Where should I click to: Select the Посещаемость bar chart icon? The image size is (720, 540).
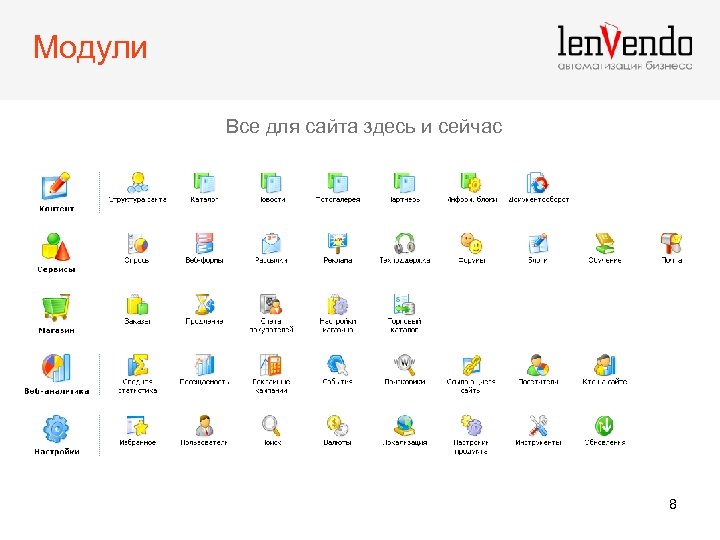pos(204,365)
